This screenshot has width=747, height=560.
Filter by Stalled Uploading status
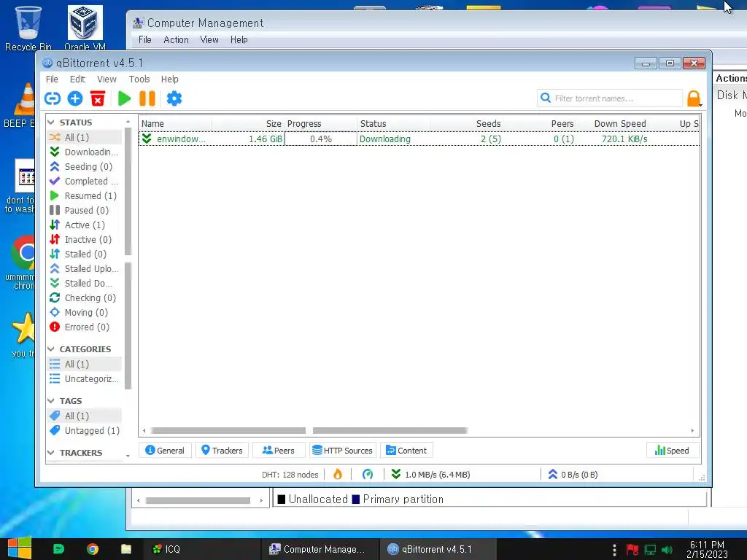84,268
